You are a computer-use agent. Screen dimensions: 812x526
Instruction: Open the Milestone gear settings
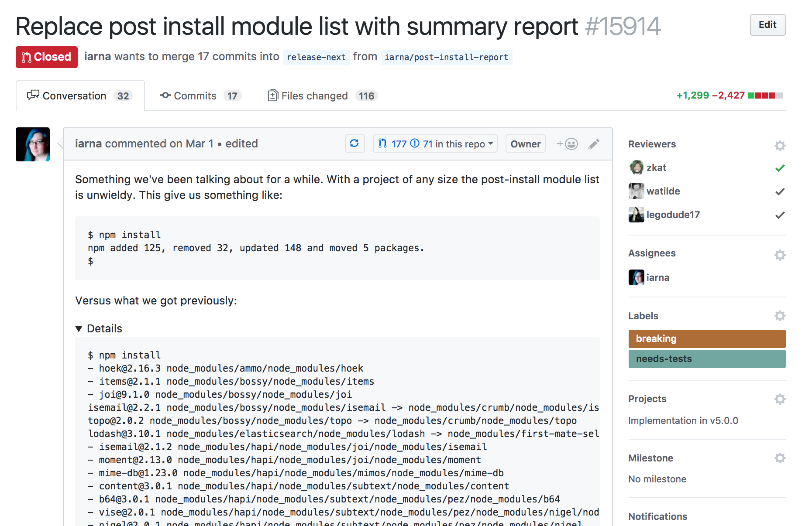tap(780, 458)
